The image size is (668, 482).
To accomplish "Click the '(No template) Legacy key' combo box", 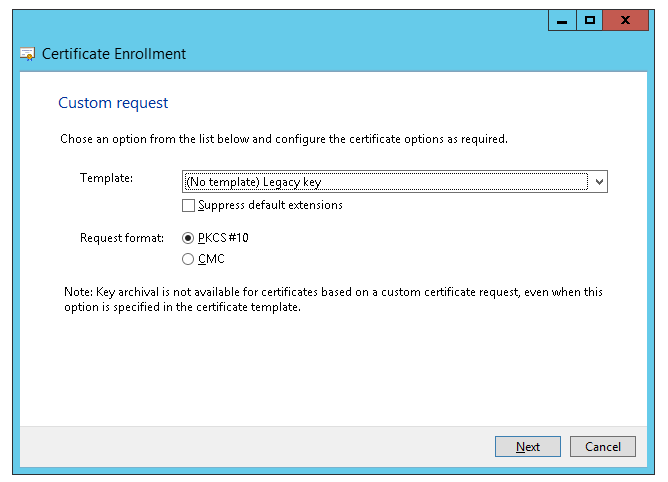I will pos(385,182).
